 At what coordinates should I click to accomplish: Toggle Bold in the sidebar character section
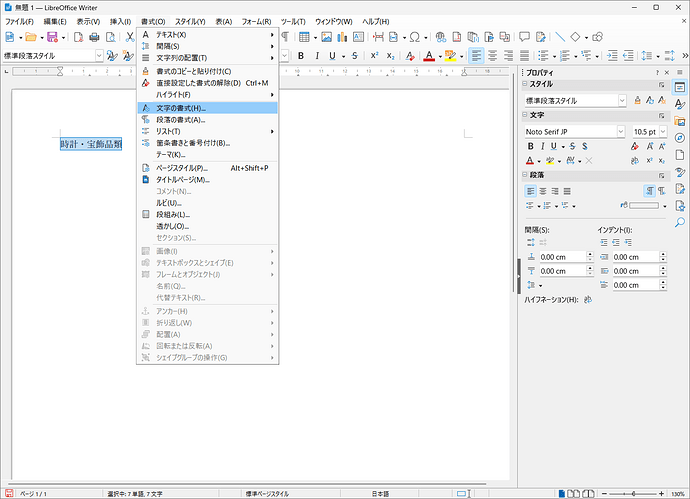pyautogui.click(x=532, y=146)
